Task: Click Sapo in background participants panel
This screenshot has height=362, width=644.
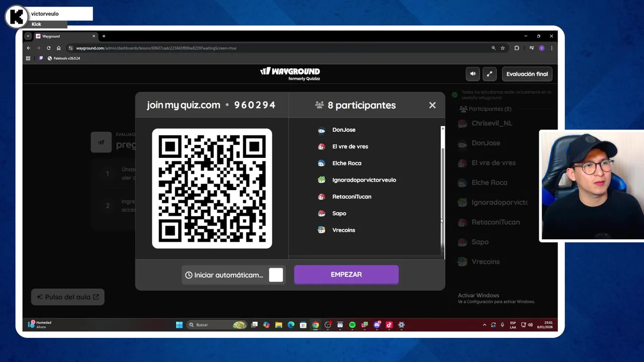Action: [x=480, y=242]
